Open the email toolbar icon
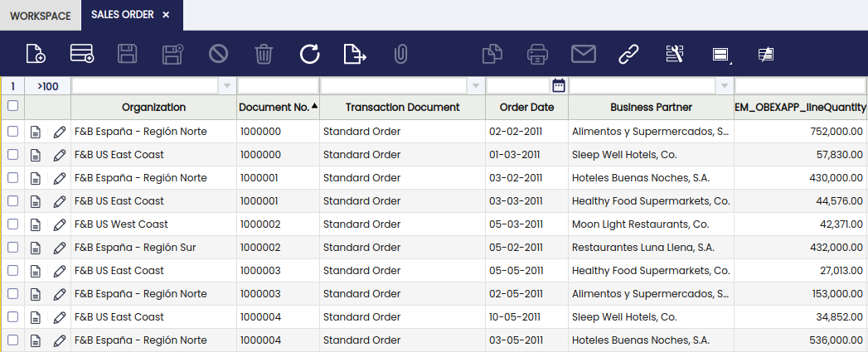 (584, 54)
